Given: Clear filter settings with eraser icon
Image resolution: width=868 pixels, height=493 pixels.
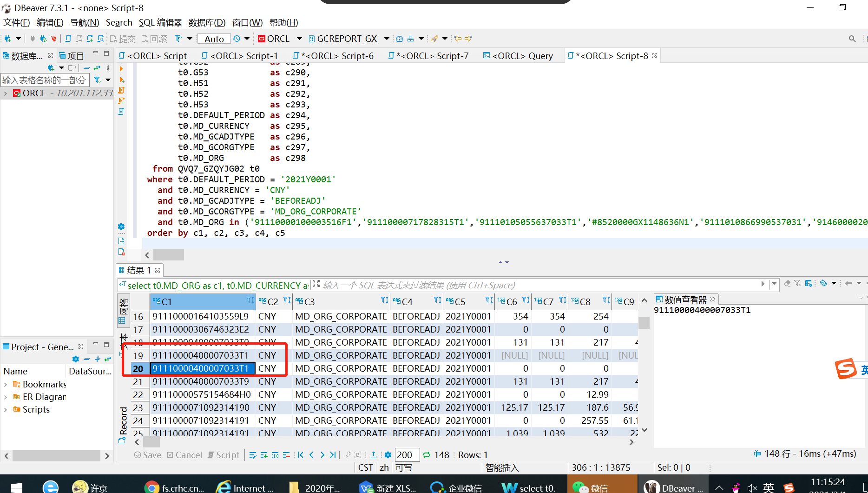Looking at the screenshot, I should tap(787, 283).
